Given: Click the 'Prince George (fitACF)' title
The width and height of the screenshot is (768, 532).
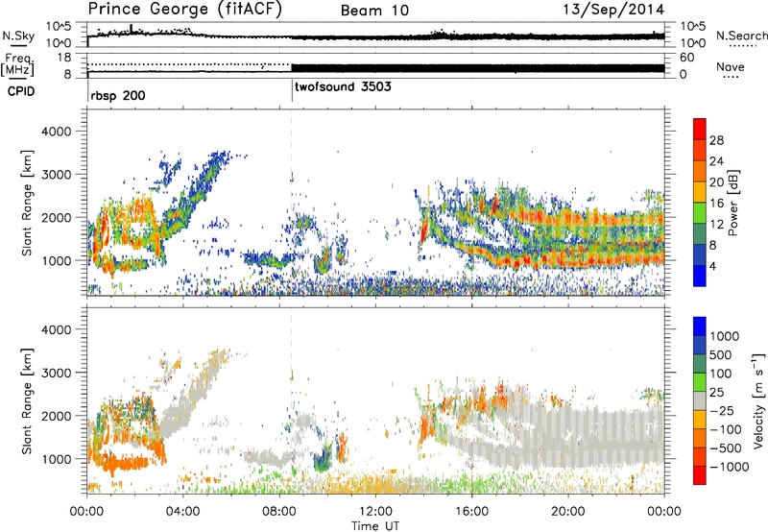Looking at the screenshot, I should point(184,10).
